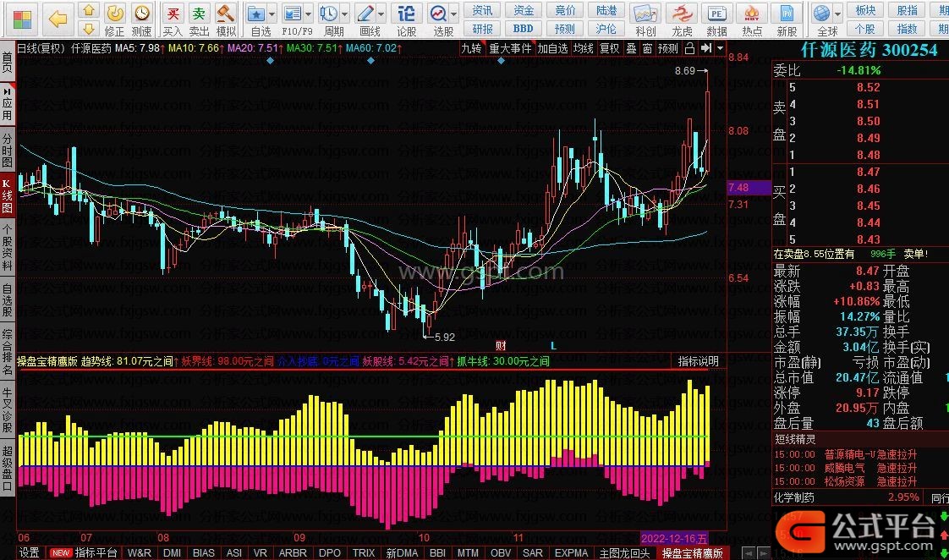Open 指标说明 indicator description

pyautogui.click(x=698, y=361)
